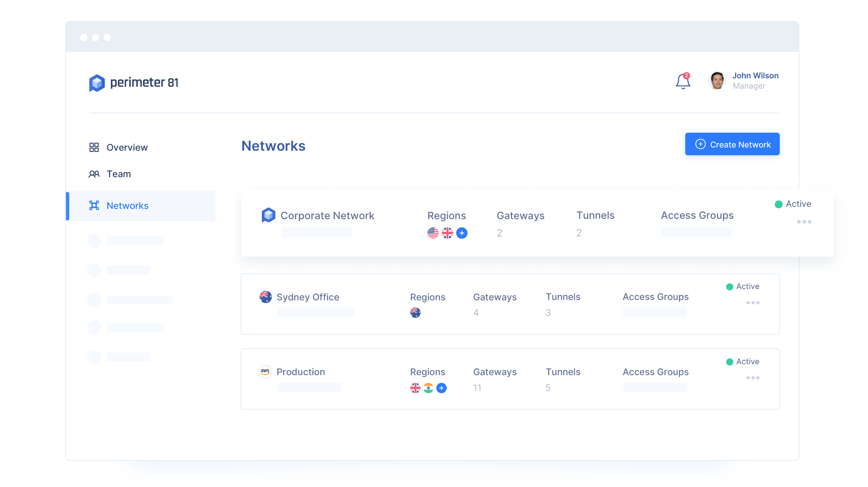Click John Wilson's profile avatar
This screenshot has width=868, height=487.
click(x=717, y=81)
